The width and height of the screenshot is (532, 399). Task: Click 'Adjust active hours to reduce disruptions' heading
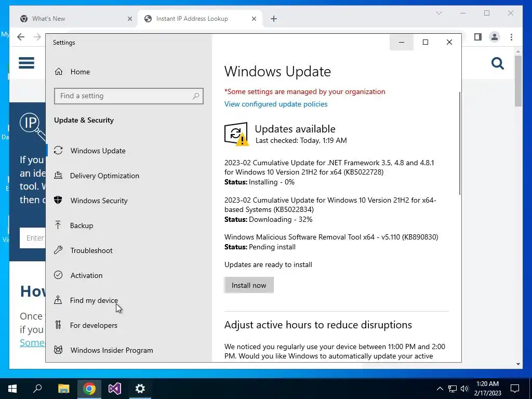point(318,325)
